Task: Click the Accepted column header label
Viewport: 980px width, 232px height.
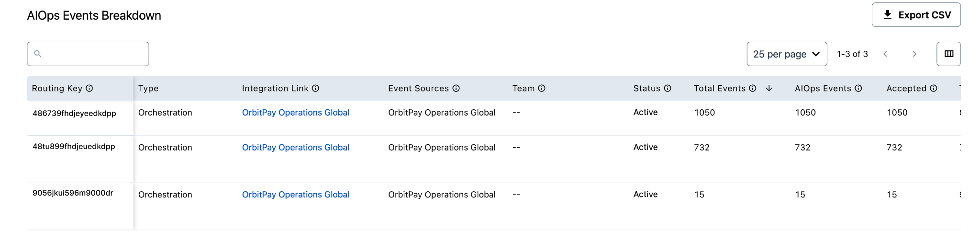Action: (906, 88)
